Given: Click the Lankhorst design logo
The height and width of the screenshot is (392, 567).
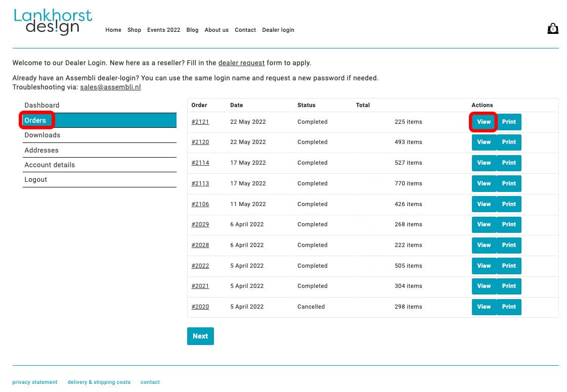Looking at the screenshot, I should pyautogui.click(x=53, y=22).
